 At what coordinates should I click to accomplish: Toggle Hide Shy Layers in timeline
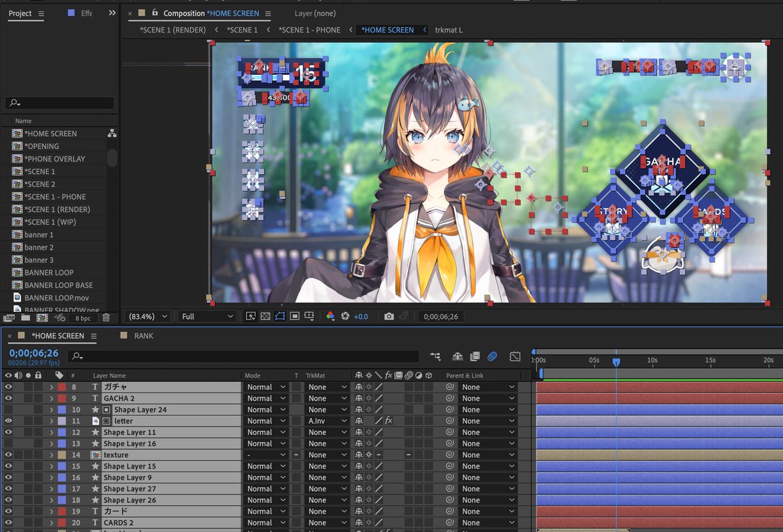[458, 356]
